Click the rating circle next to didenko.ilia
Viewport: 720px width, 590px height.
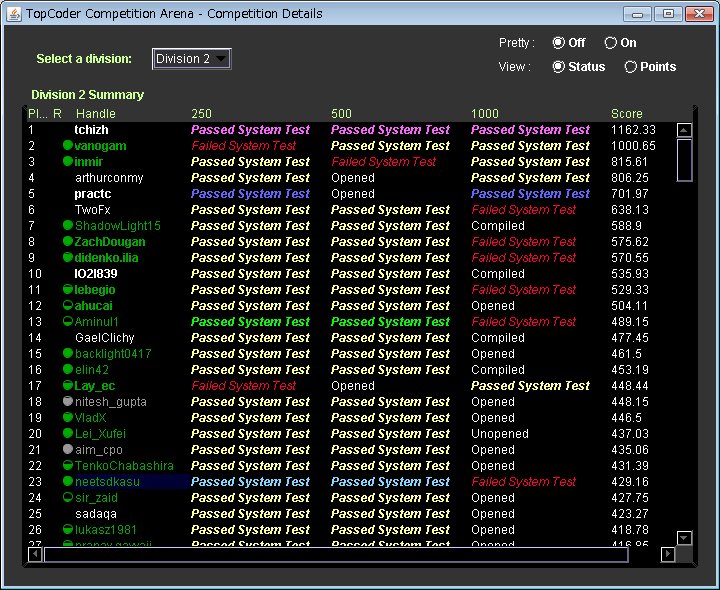[x=68, y=257]
